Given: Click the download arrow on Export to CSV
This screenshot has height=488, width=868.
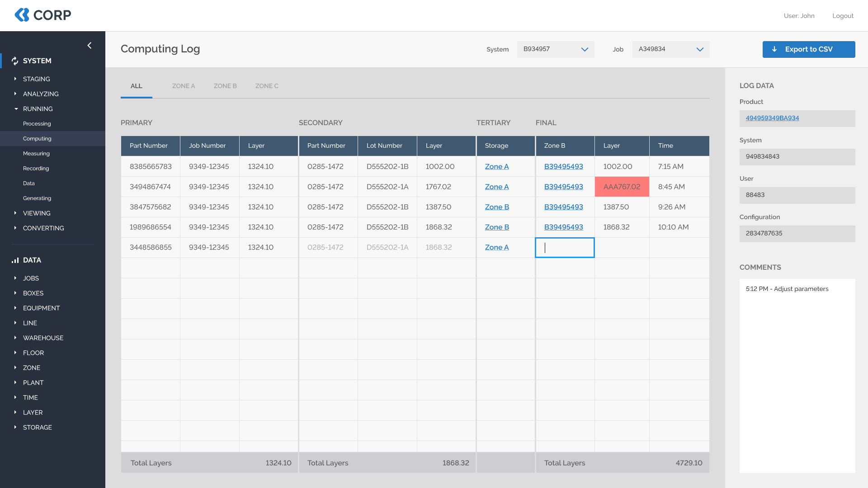Looking at the screenshot, I should tap(774, 49).
